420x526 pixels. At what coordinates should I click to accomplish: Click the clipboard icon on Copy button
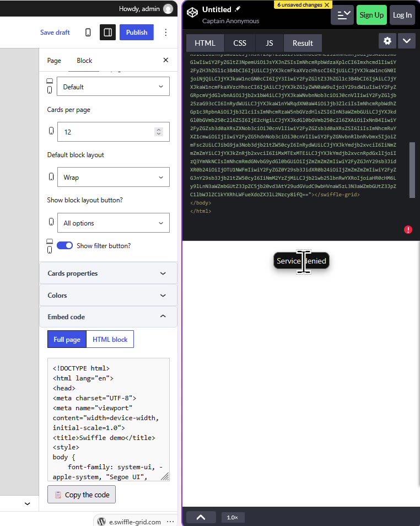point(58,495)
